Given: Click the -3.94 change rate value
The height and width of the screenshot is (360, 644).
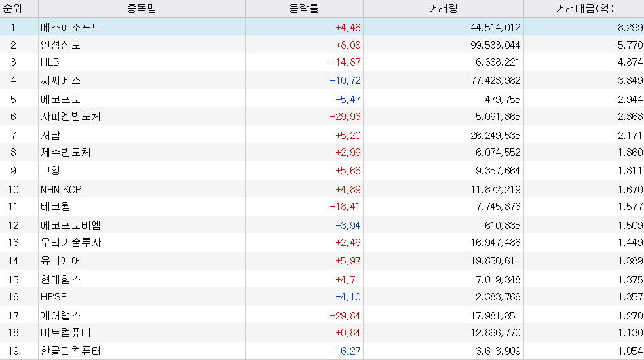Looking at the screenshot, I should coord(348,225).
